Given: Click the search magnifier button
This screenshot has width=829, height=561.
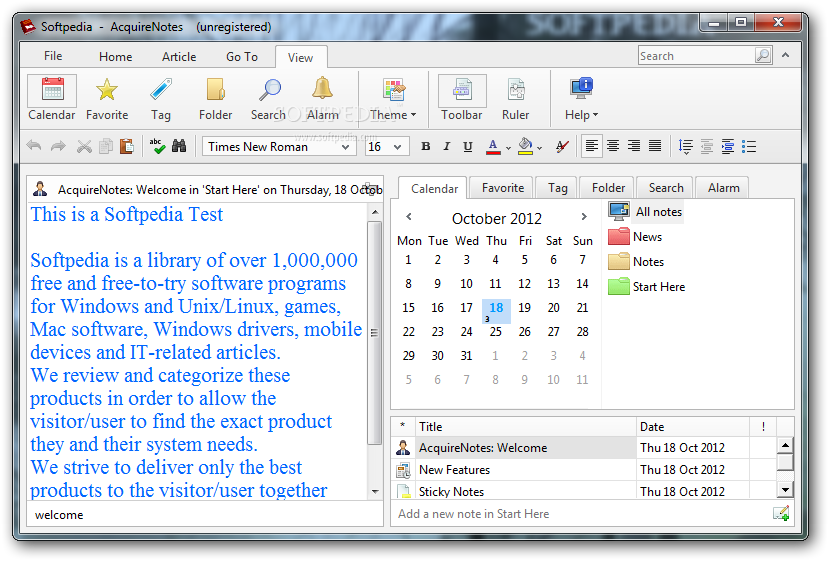Looking at the screenshot, I should (763, 56).
